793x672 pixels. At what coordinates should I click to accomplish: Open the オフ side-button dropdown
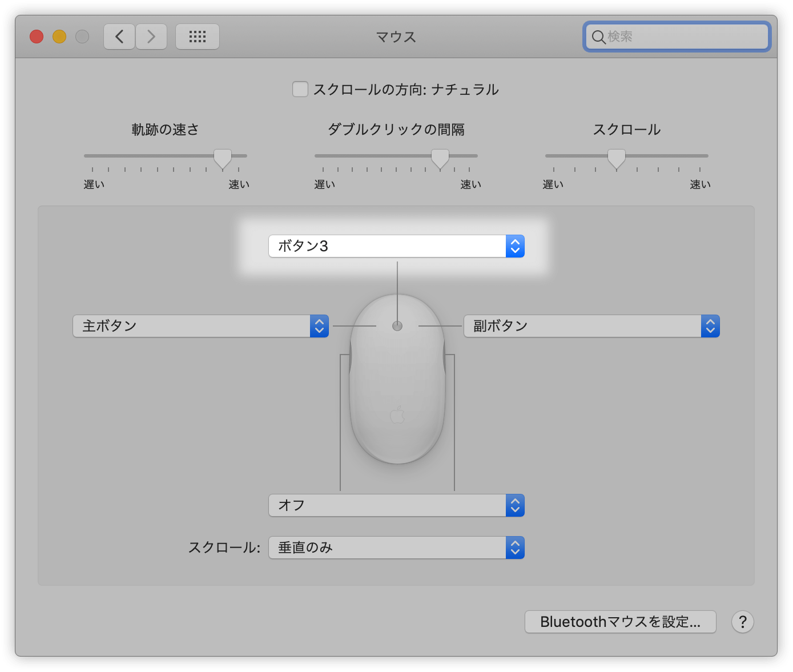click(396, 505)
